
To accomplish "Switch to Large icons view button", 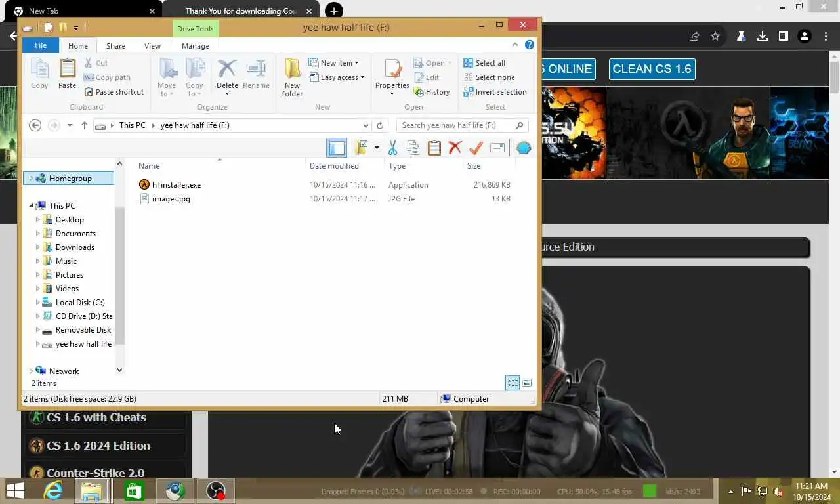I will pyautogui.click(x=527, y=383).
